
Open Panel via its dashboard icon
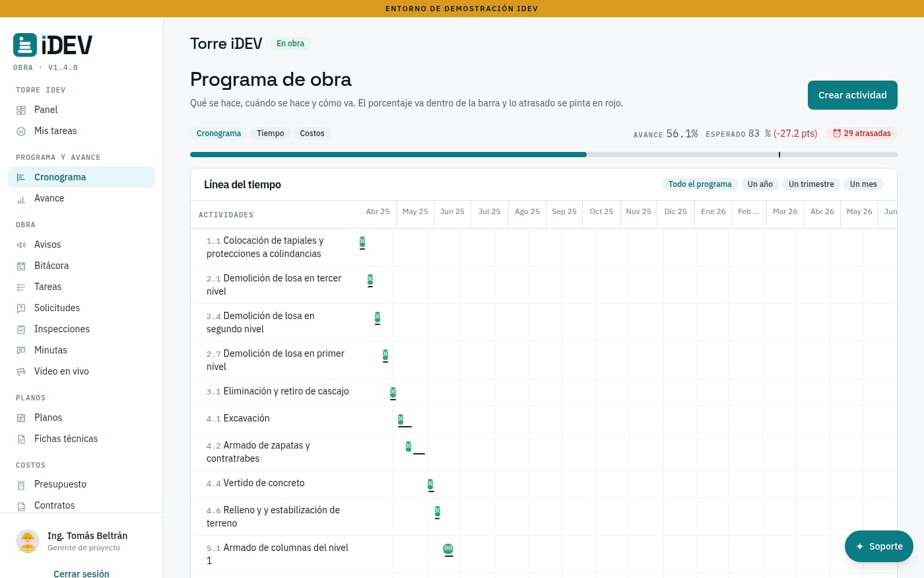click(x=21, y=110)
